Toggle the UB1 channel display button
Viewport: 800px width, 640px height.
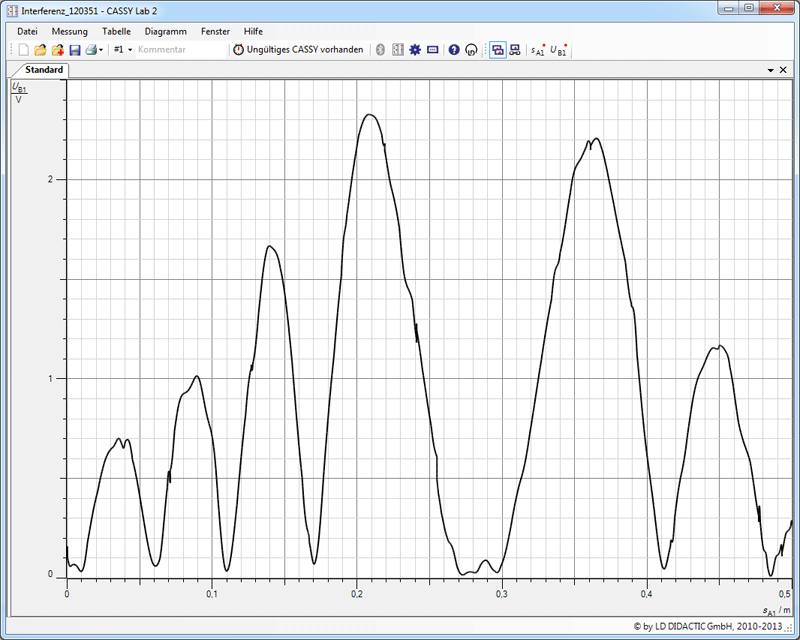[559, 49]
